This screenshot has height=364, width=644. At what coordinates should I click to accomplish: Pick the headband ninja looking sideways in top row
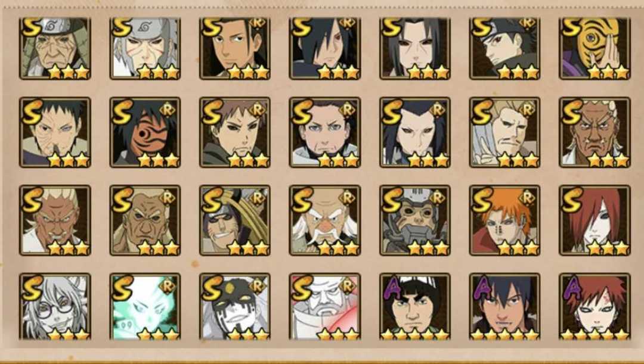505,48
